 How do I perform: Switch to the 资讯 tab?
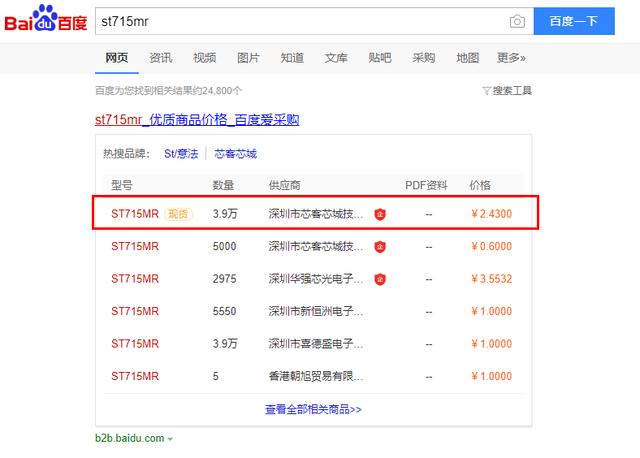point(161,58)
